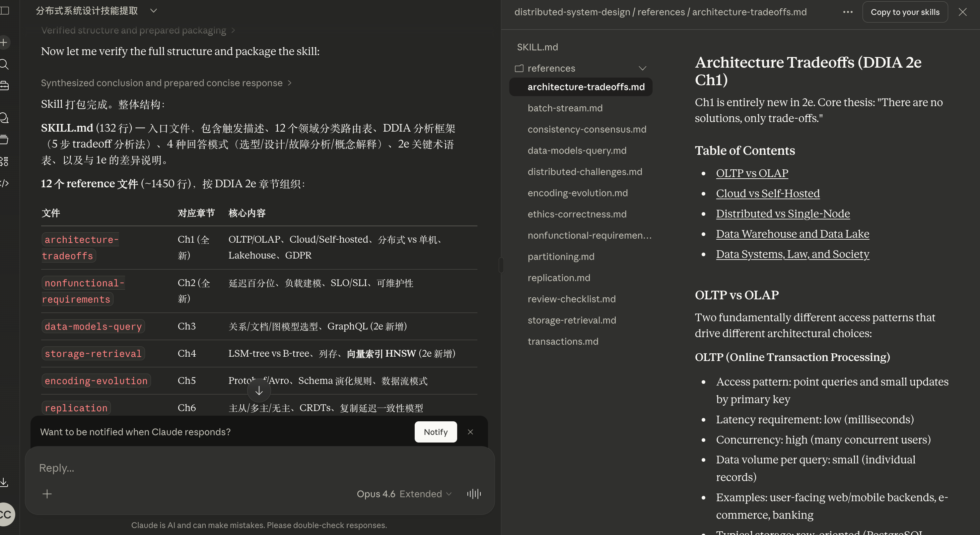
Task: Open the Chats bubble icon in sidebar
Action: [x=4, y=118]
